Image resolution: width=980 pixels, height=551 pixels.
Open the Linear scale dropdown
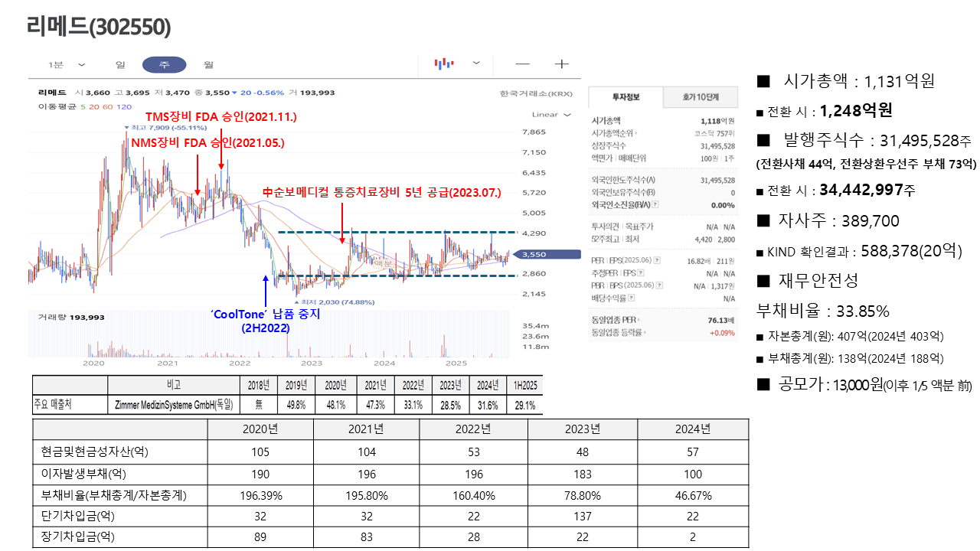click(x=551, y=115)
